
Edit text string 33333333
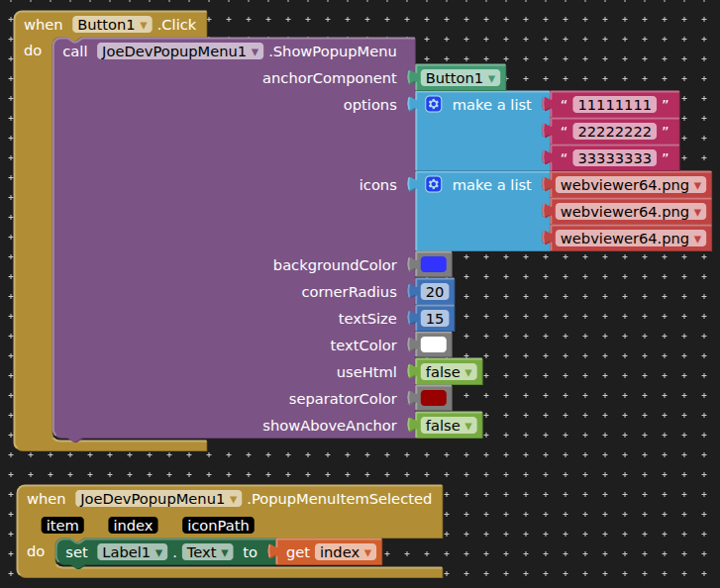point(614,158)
